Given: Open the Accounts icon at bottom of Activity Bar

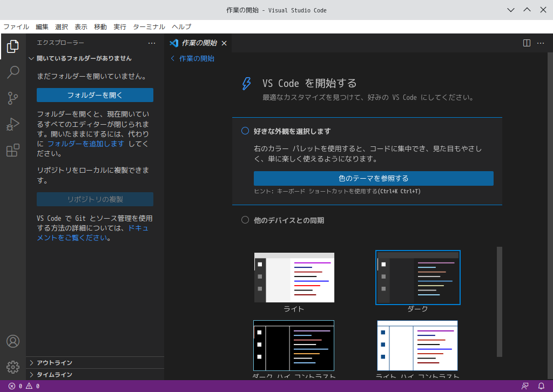Looking at the screenshot, I should coord(13,341).
